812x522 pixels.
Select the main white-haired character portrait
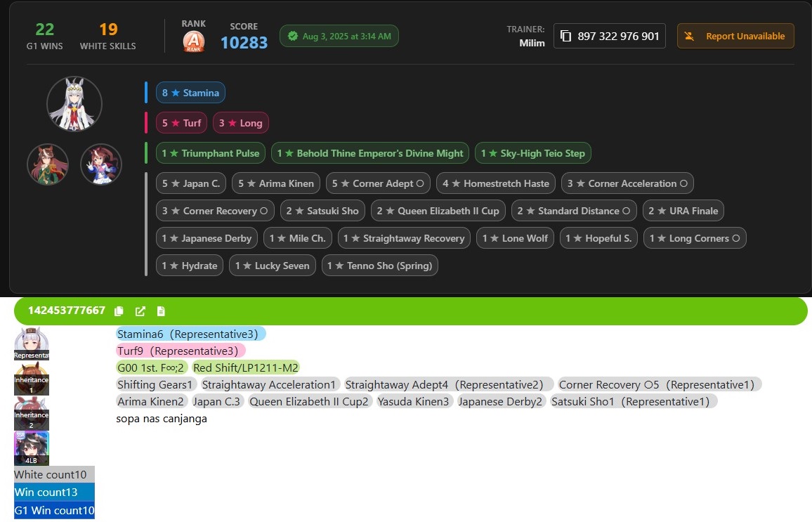(x=74, y=104)
